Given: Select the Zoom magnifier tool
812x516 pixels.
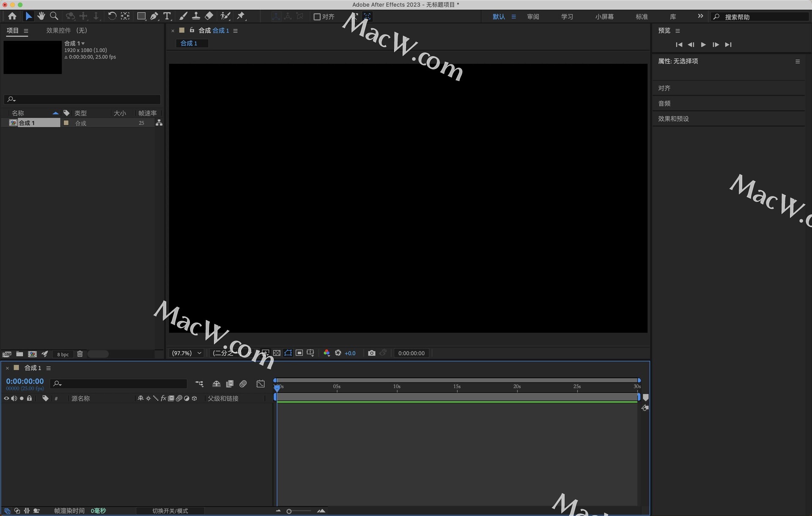Looking at the screenshot, I should 54,16.
